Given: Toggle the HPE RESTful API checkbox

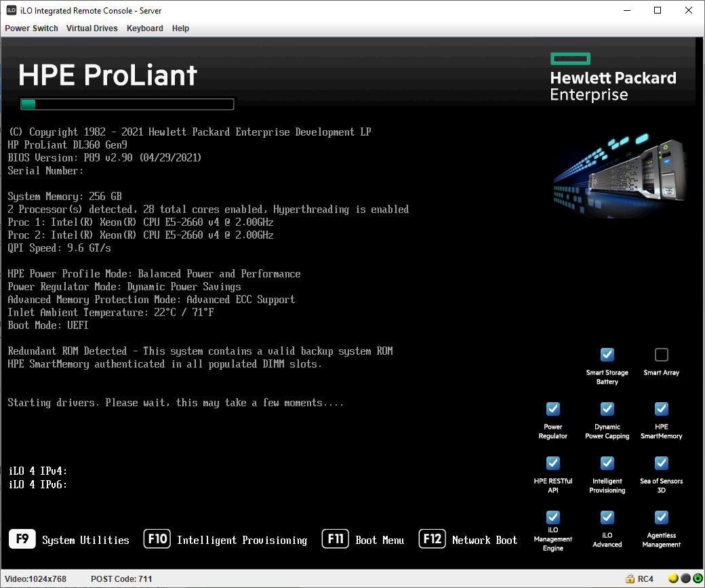Looking at the screenshot, I should (x=553, y=463).
